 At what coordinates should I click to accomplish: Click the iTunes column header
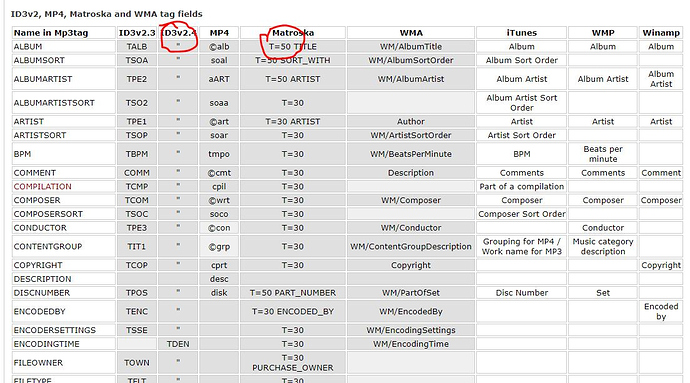coord(521,33)
